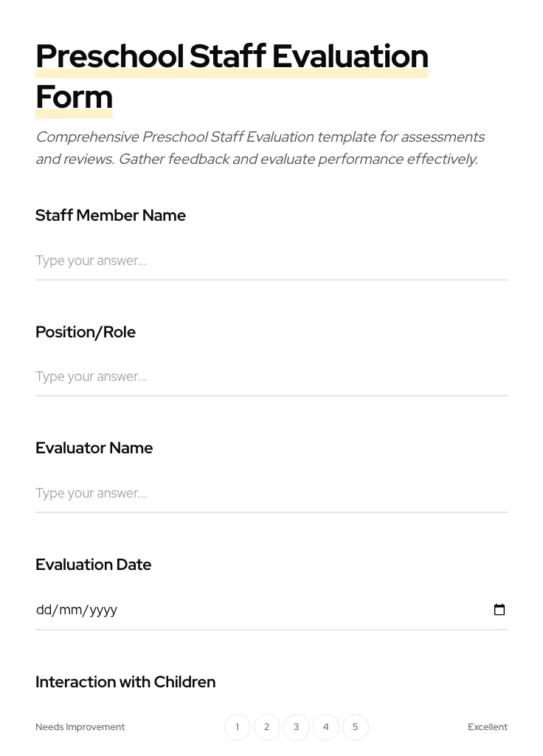Click the Excellent label
543x756 pixels.
[x=487, y=726]
